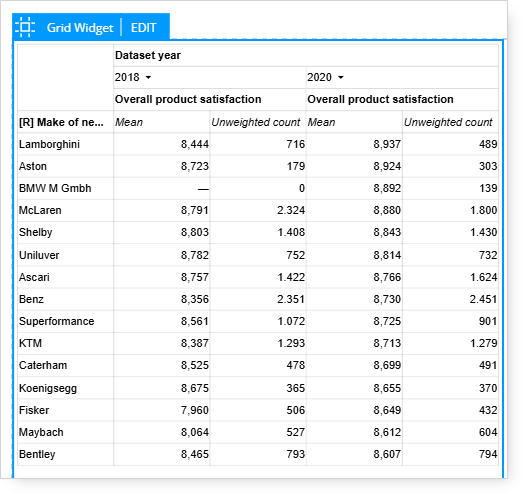This screenshot has height=494, width=523.
Task: Click the Dataset year header
Action: point(148,55)
